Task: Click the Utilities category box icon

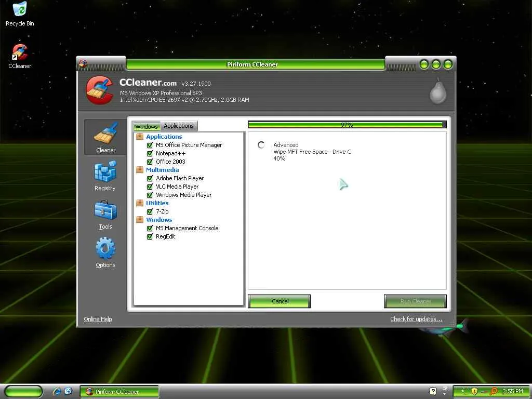Action: click(x=139, y=203)
